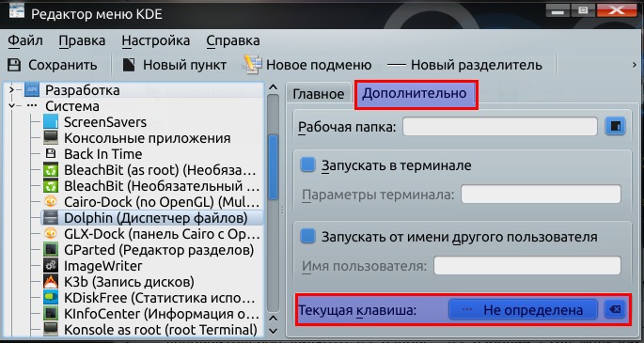
Task: Click the Не определена shortcut button
Action: 523,310
